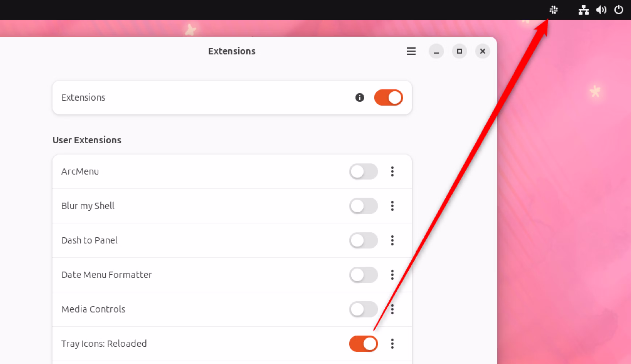This screenshot has height=364, width=631.
Task: Open the network status icon
Action: 583,10
